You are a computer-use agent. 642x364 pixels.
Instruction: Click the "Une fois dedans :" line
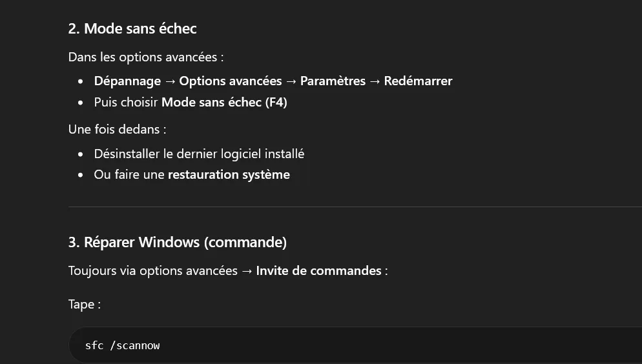click(x=117, y=129)
